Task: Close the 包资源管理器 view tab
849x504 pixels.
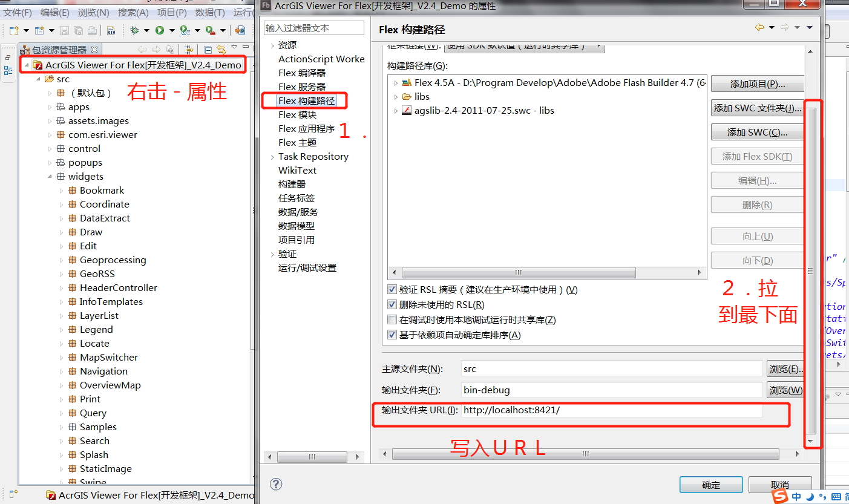Action: click(94, 50)
